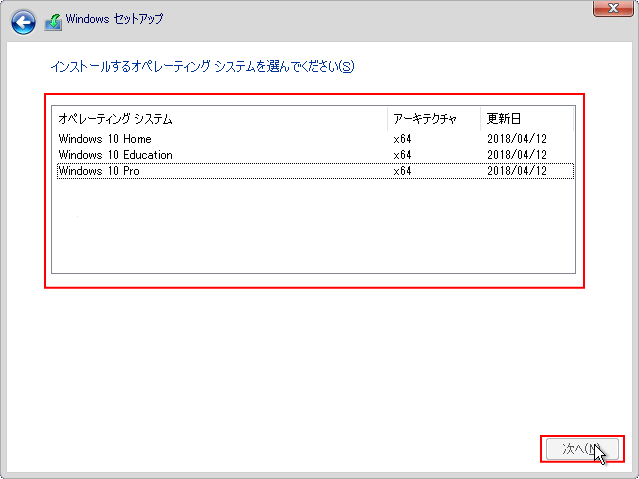Click date 2018/04/12 in Windows 10 Education row
Image resolution: width=639 pixels, height=479 pixels.
tap(517, 155)
